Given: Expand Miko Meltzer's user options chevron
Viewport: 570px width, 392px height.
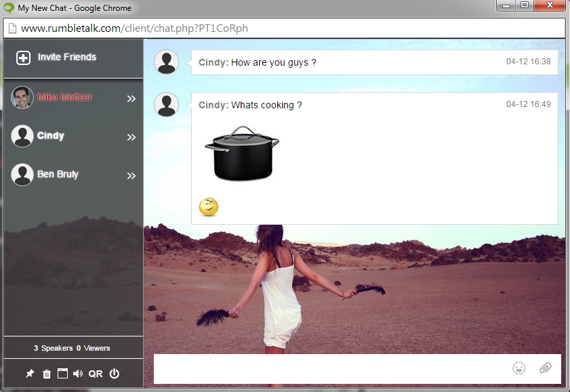Looking at the screenshot, I should (x=131, y=98).
